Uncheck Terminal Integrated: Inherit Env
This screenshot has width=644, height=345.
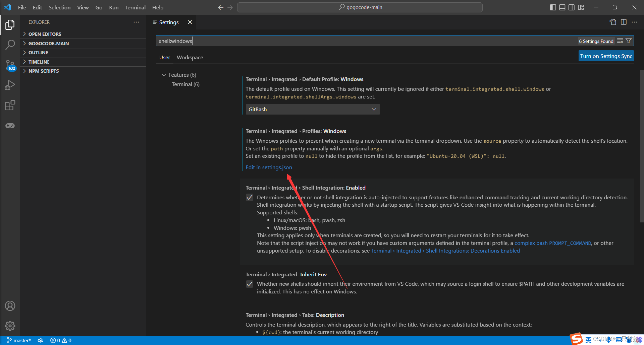point(250,284)
